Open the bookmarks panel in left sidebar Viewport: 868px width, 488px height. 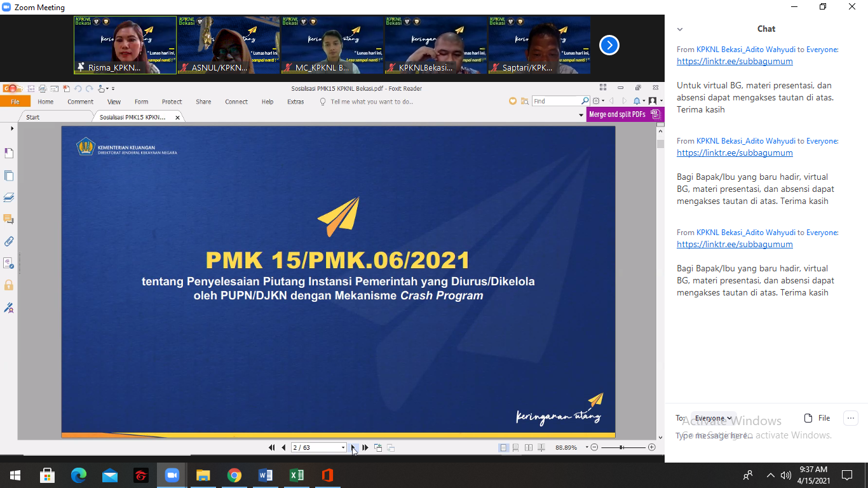[x=9, y=153]
